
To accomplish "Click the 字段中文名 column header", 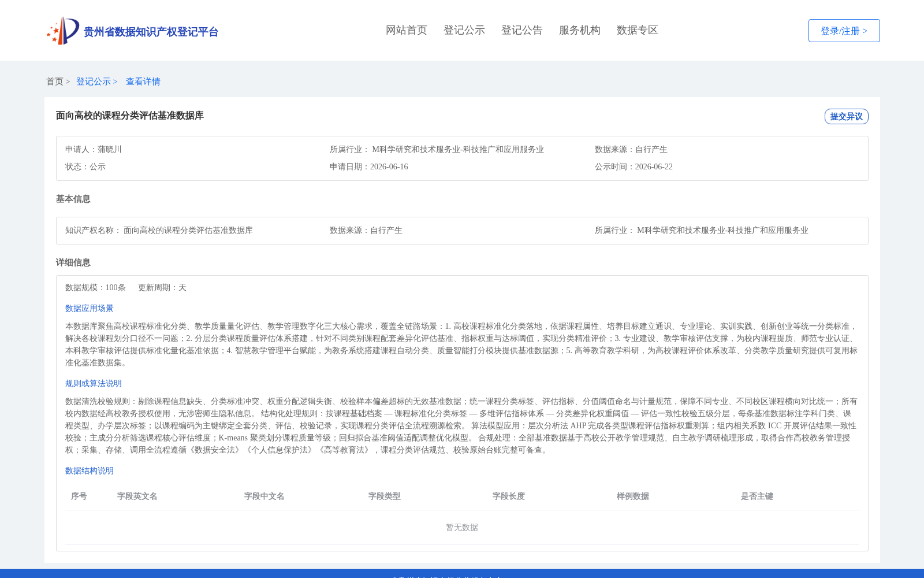I will pyautogui.click(x=264, y=496).
